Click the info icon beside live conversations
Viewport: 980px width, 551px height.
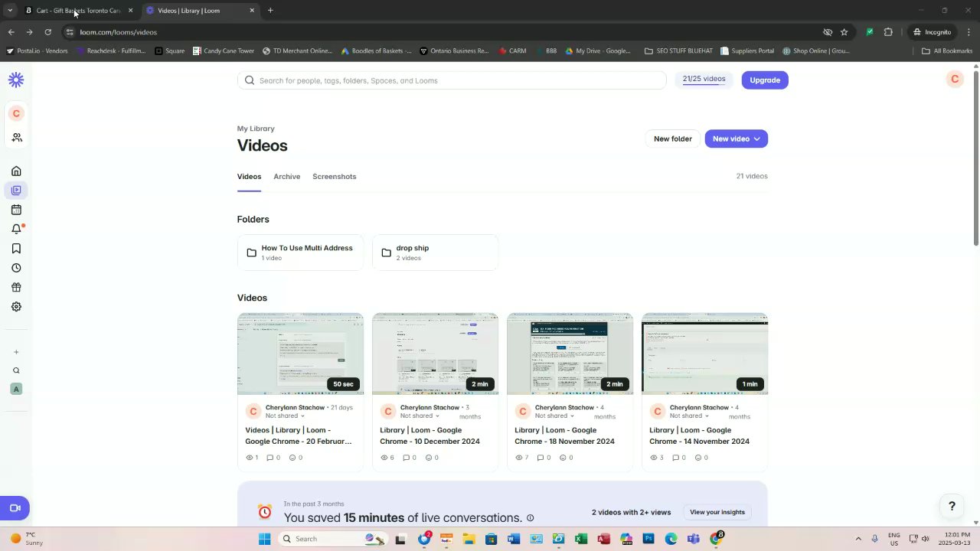point(530,518)
